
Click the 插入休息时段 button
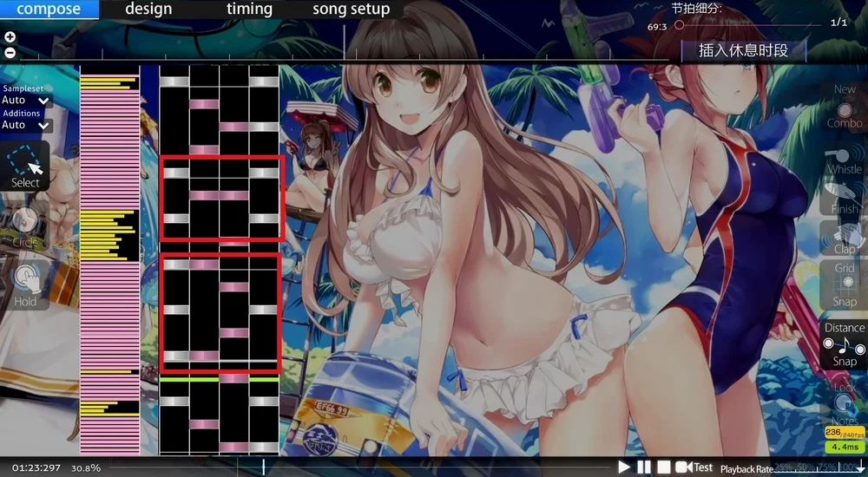tap(743, 51)
